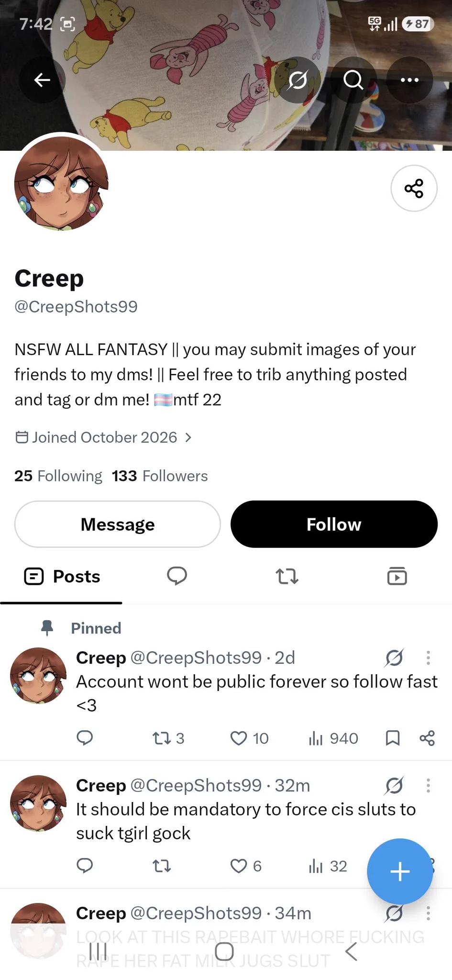Tap the back arrow in header
Screen dimensions: 452x980
pos(42,80)
